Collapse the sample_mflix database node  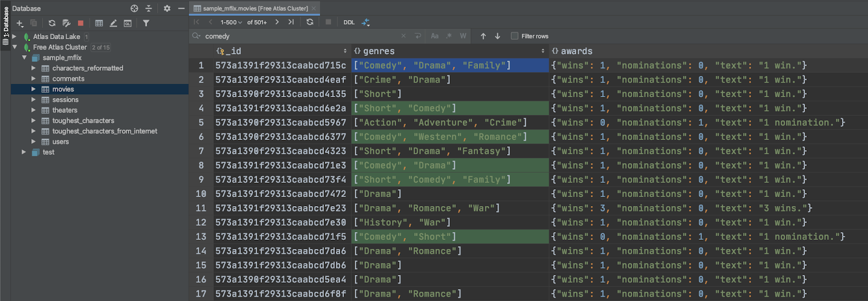point(24,57)
